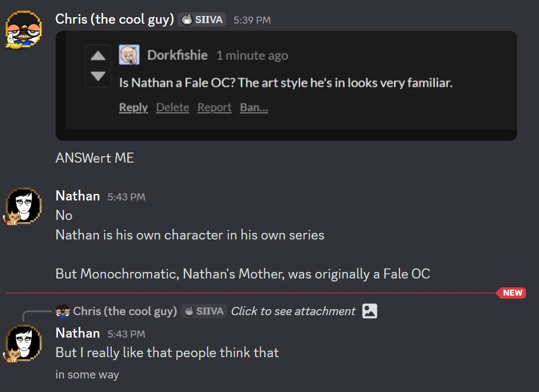The height and width of the screenshot is (392, 539).
Task: Open Chris (the cool guy) profile name
Action: tap(114, 19)
